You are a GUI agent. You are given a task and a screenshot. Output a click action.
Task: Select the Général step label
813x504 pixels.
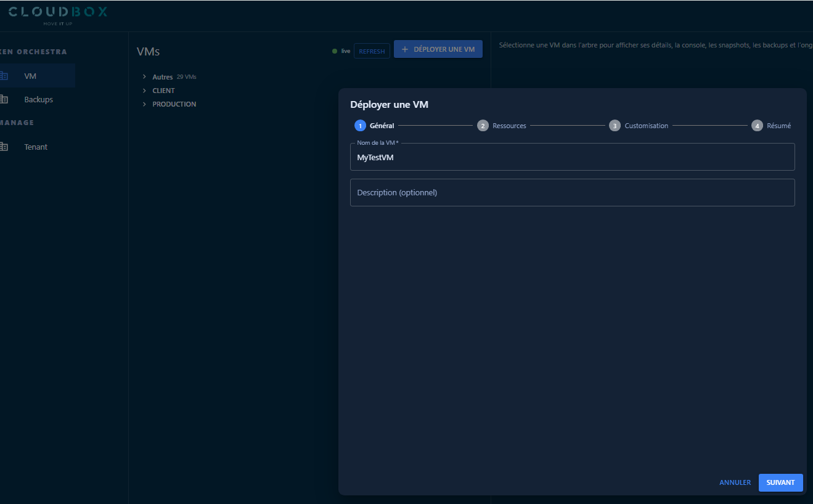click(x=382, y=126)
